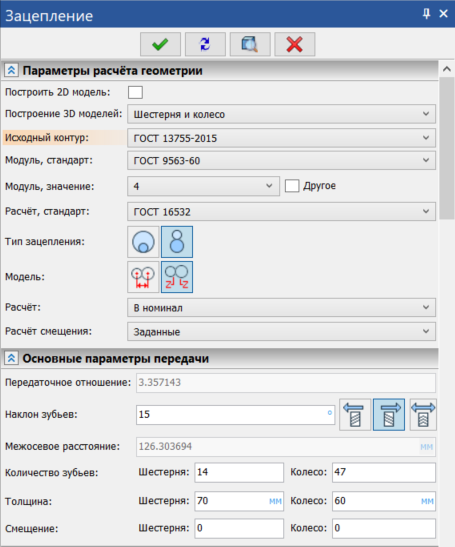Expand the Расчёт смещения dropdown
This screenshot has width=455, height=547.
[281, 331]
